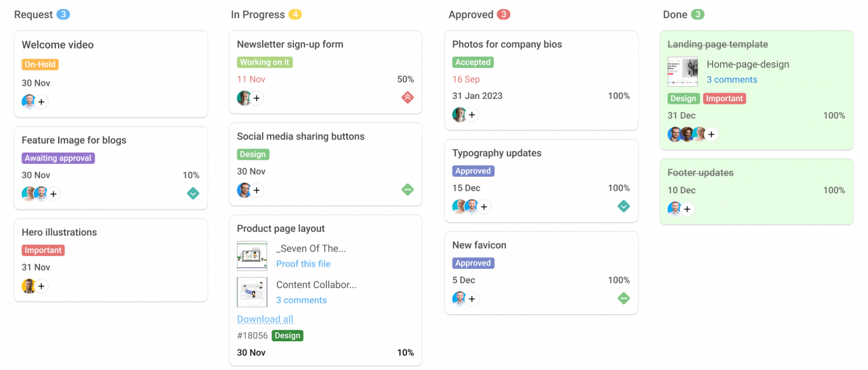Click teal chevron icon on Typography updates card
Screen dimensions: 868x370
pos(623,206)
